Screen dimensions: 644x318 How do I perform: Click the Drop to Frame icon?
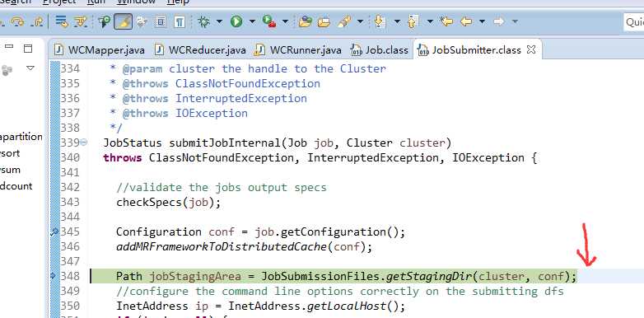point(62,21)
